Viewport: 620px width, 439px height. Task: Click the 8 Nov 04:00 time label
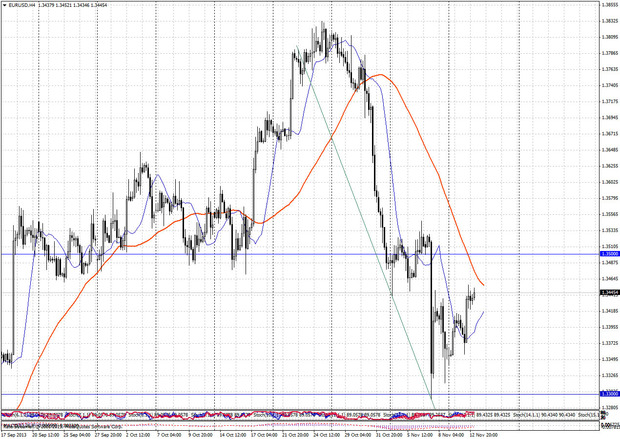[x=453, y=435]
